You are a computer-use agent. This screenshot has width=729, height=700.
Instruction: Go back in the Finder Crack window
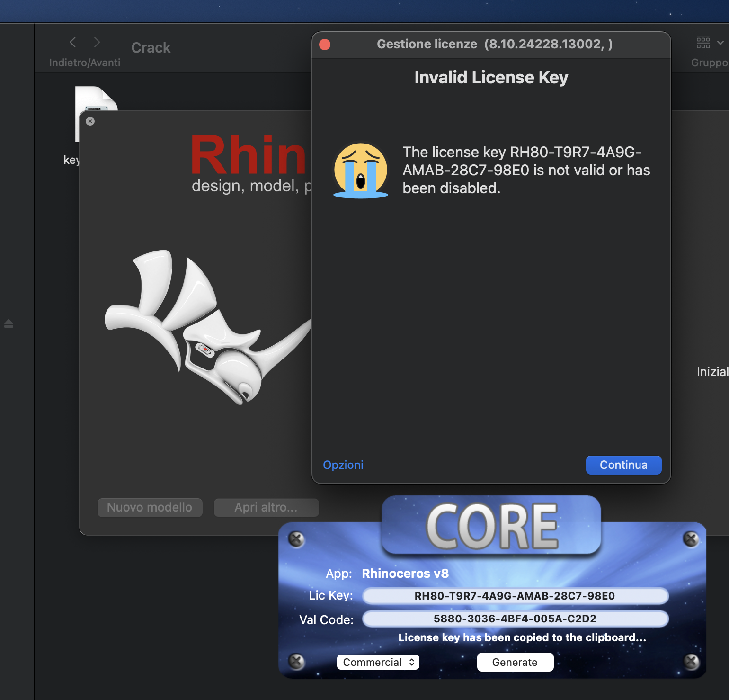click(x=72, y=42)
